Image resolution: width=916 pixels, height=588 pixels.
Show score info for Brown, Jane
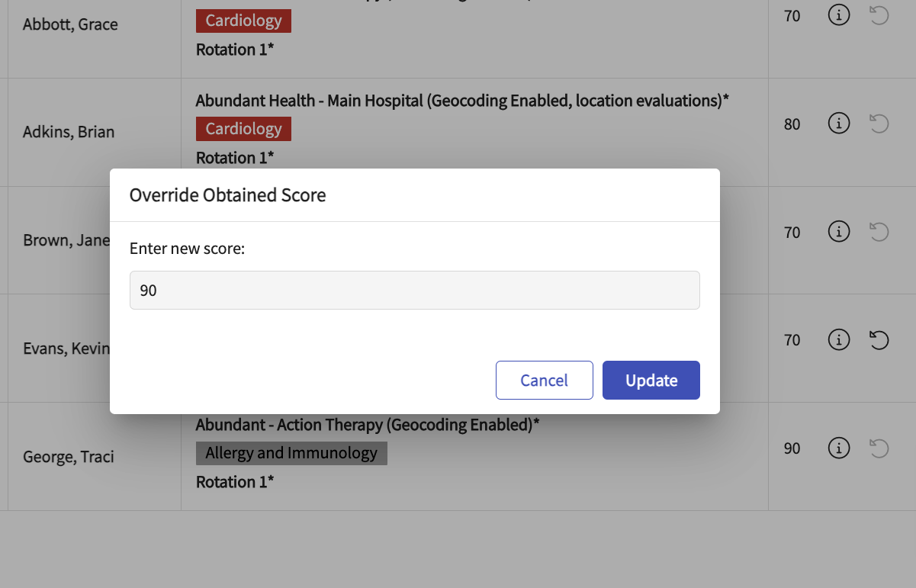click(x=838, y=232)
